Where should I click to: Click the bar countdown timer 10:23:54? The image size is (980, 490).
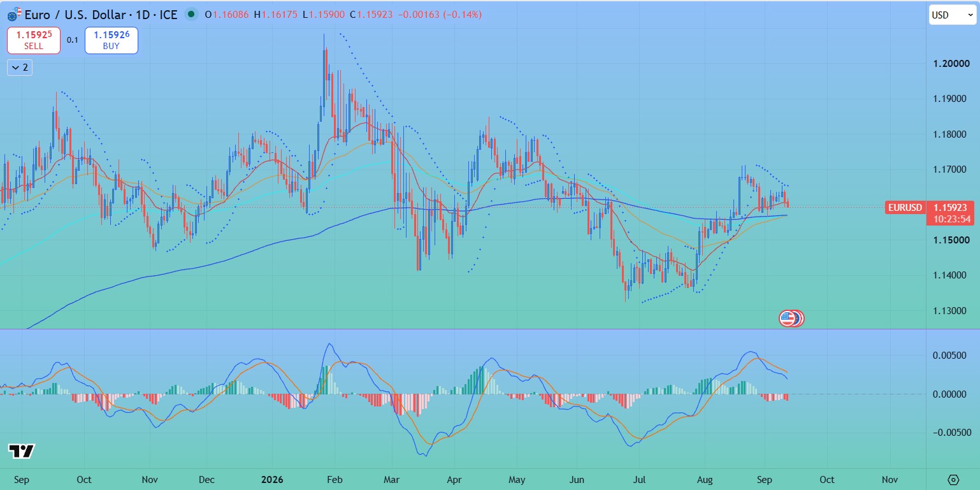(952, 219)
